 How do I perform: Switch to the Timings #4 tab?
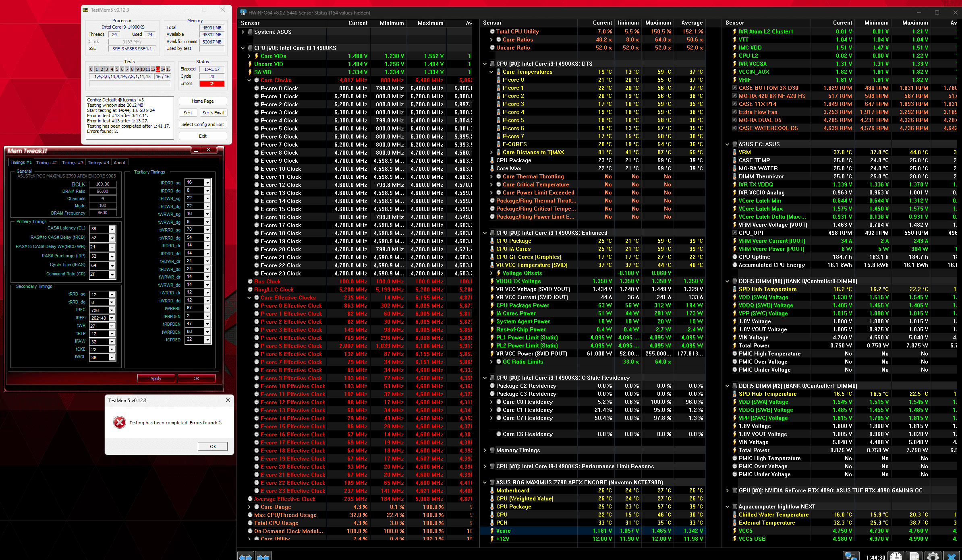pos(98,163)
